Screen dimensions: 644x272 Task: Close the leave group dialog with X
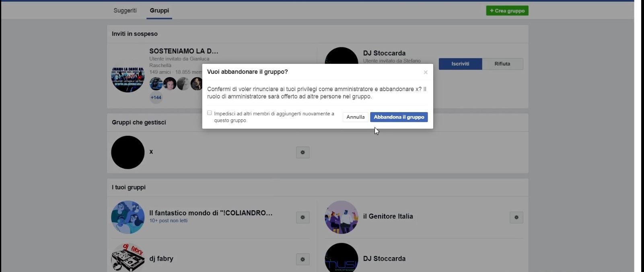[425, 72]
